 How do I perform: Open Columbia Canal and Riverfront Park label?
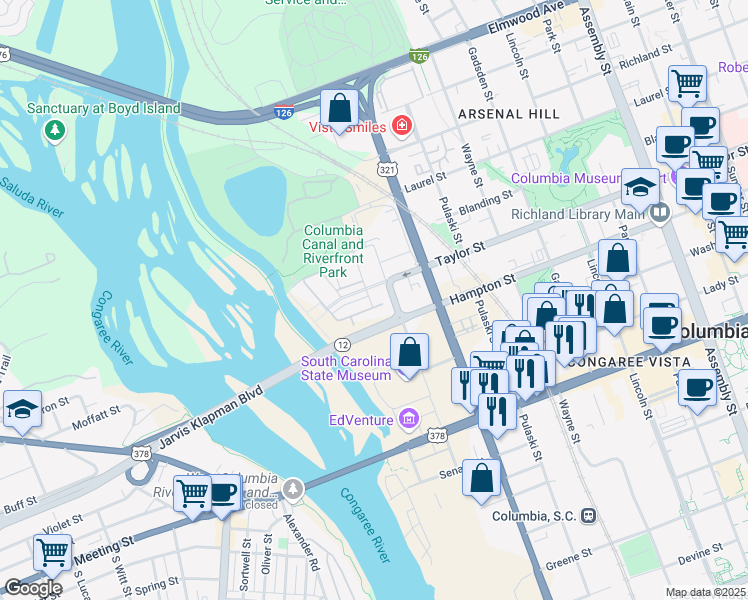pyautogui.click(x=333, y=251)
